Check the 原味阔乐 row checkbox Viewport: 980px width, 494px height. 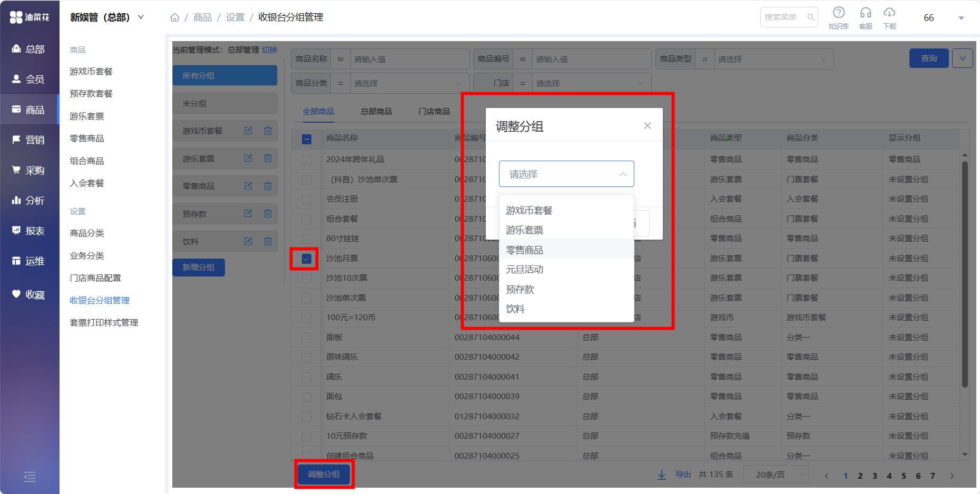pyautogui.click(x=307, y=358)
